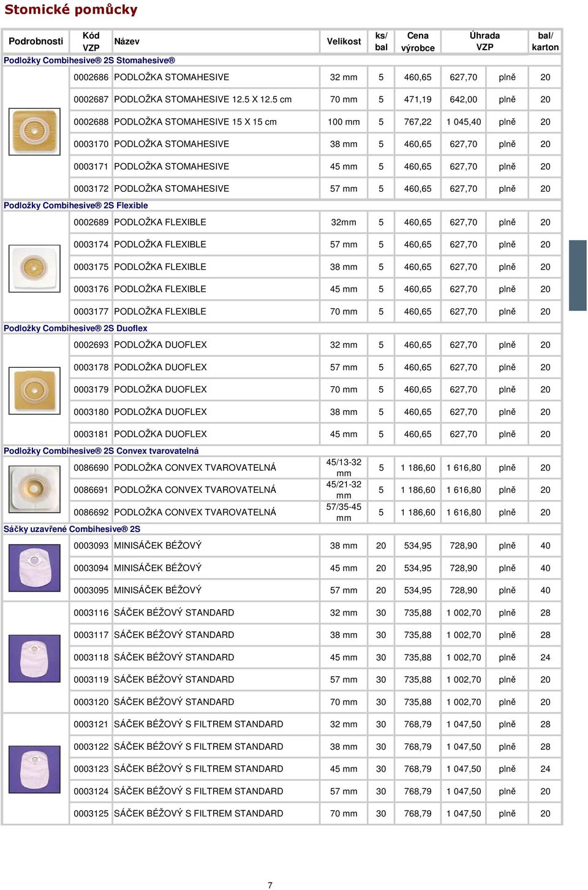Click the dark blue side tab marker
This screenshot has width=588, height=890.
(x=578, y=275)
